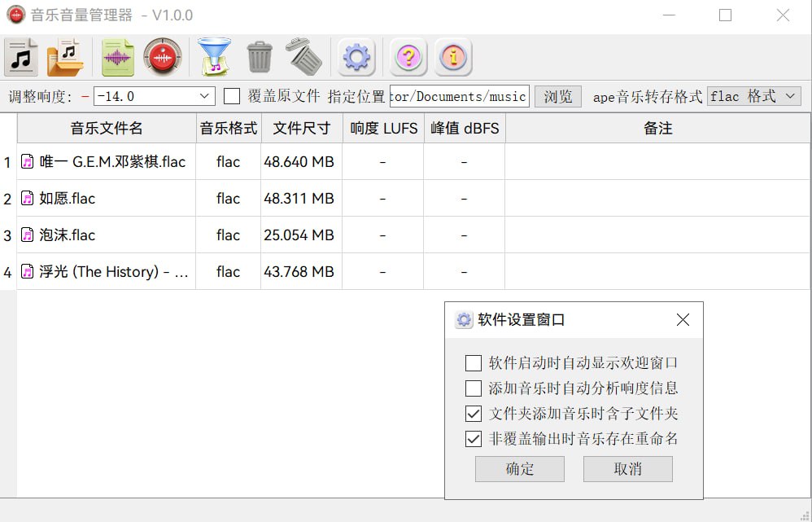Click 确定 button in settings dialog
Viewport: 812px width, 522px height.
[x=520, y=469]
